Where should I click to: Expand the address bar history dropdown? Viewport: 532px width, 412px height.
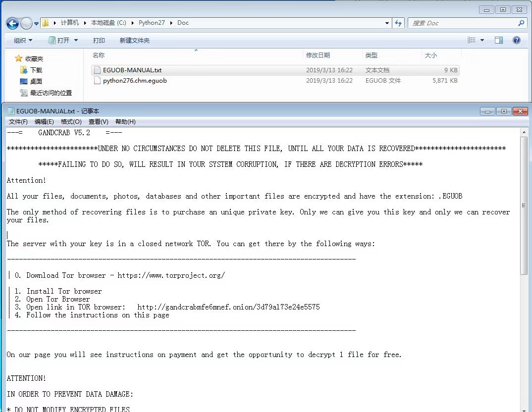click(x=387, y=23)
